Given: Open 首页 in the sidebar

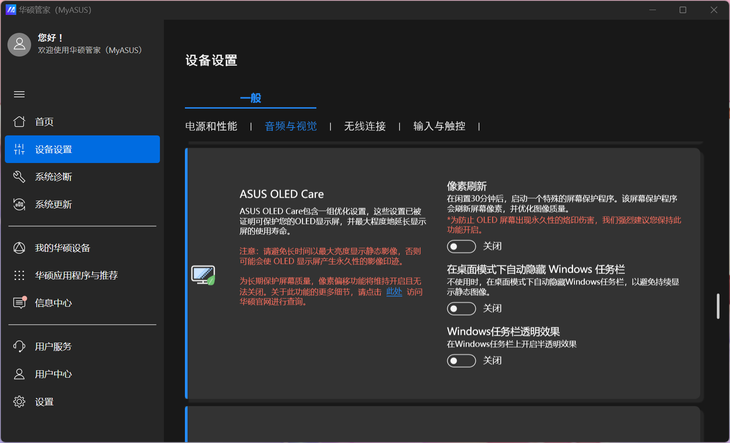Looking at the screenshot, I should tap(82, 122).
